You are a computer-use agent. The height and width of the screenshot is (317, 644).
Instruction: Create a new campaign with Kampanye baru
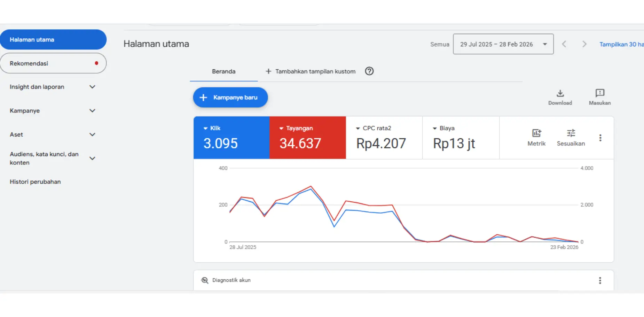click(x=230, y=98)
